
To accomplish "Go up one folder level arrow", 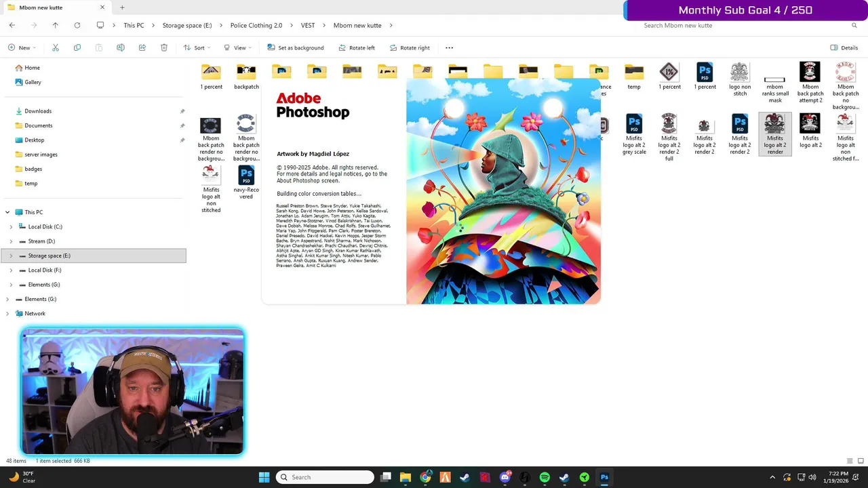I will pos(56,25).
